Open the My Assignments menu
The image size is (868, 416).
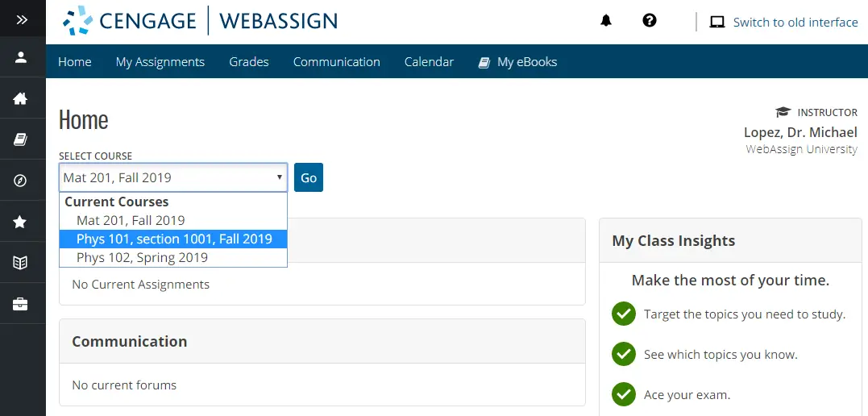coord(160,62)
